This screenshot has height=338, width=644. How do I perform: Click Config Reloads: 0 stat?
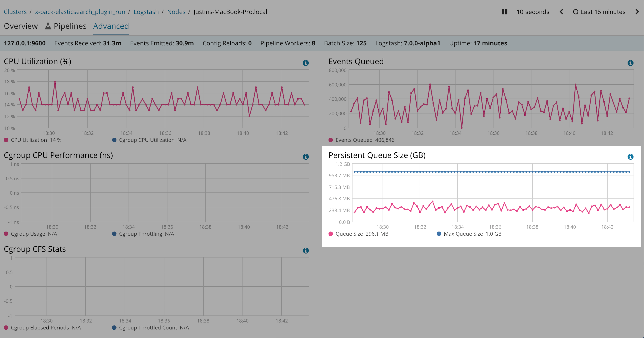(x=227, y=43)
